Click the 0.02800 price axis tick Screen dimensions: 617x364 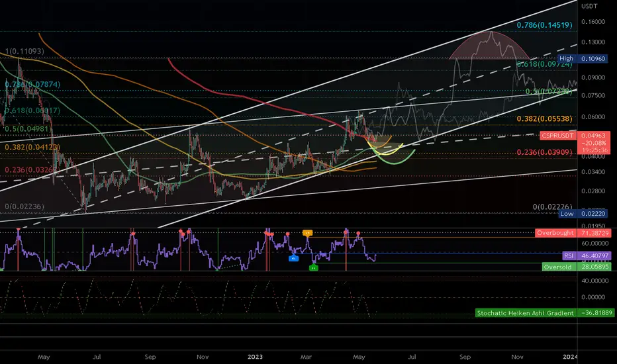coord(593,191)
